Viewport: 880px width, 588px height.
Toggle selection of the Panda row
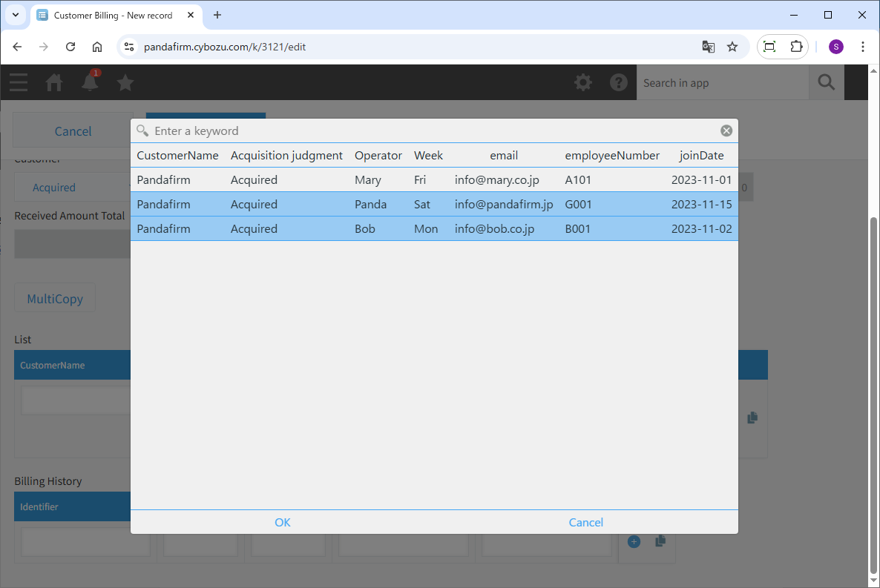(434, 205)
